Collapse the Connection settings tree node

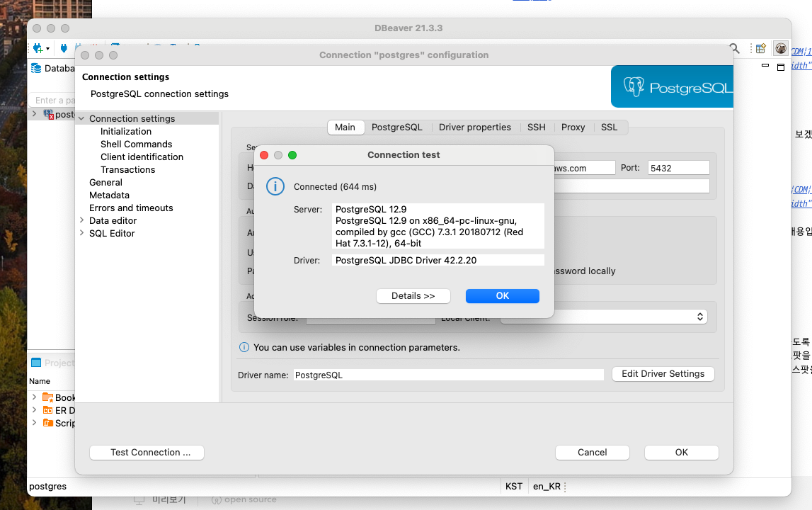[81, 119]
